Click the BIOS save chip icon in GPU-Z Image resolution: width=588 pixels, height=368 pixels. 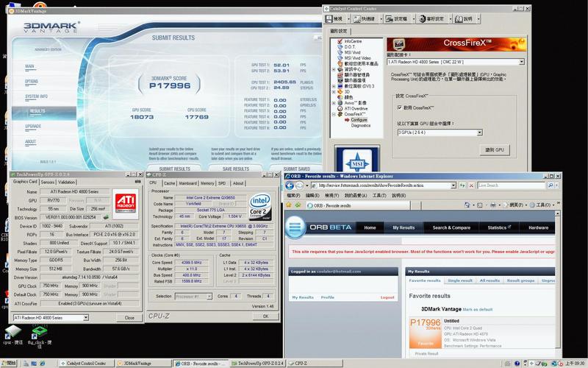tap(106, 217)
